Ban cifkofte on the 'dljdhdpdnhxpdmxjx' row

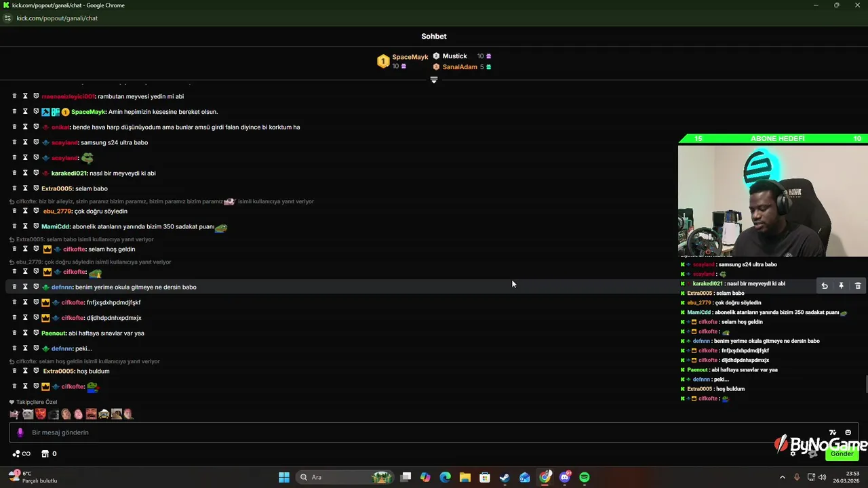coord(36,317)
